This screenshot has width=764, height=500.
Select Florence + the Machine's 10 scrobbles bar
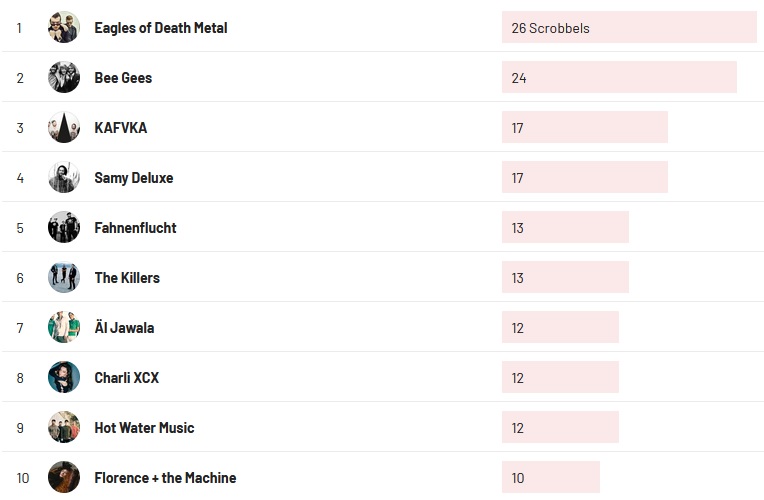(550, 477)
